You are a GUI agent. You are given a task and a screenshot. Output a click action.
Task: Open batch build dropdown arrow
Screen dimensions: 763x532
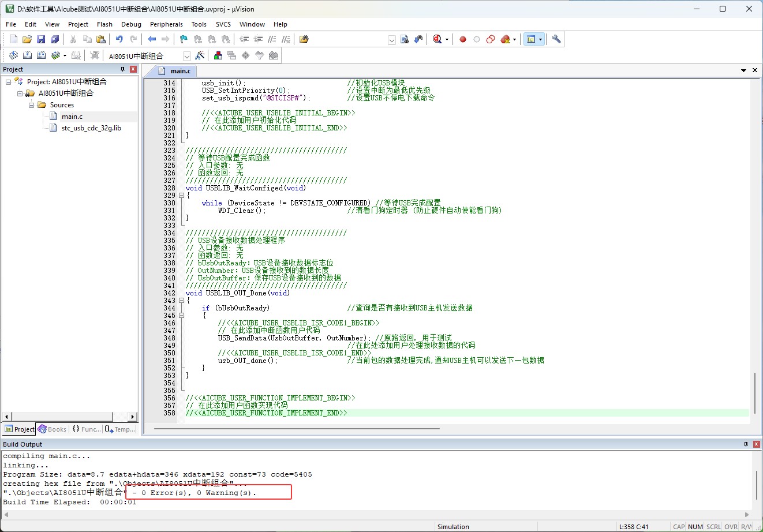click(x=65, y=55)
